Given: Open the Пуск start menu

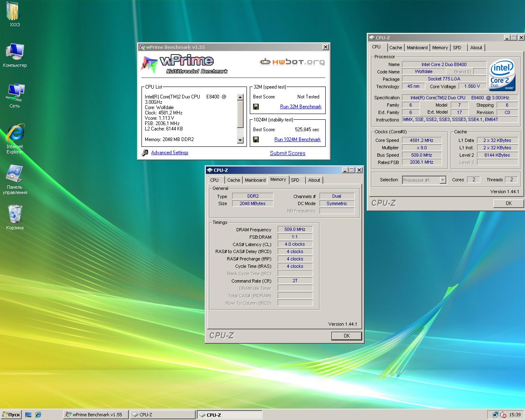Looking at the screenshot, I should coord(11,415).
